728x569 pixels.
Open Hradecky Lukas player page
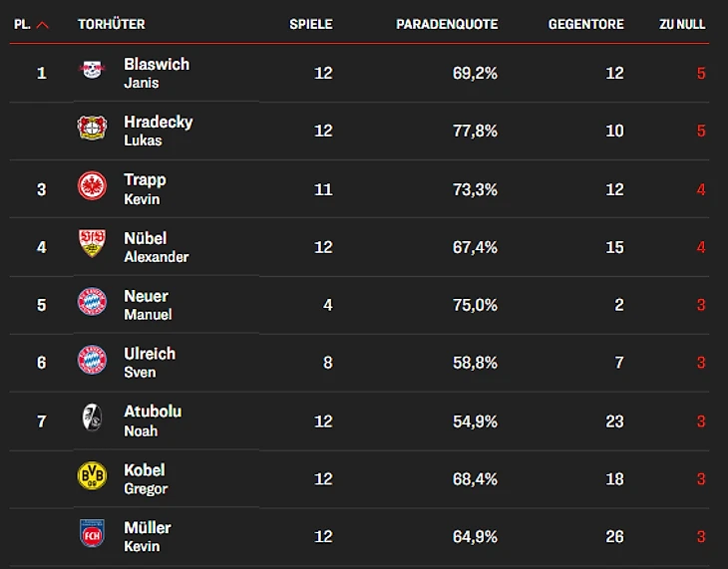click(x=158, y=131)
